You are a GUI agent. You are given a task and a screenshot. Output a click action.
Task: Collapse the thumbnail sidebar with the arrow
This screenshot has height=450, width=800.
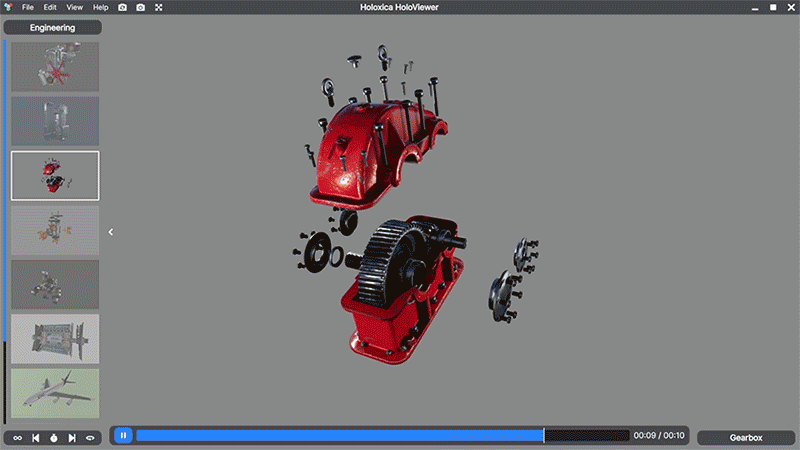pyautogui.click(x=111, y=232)
